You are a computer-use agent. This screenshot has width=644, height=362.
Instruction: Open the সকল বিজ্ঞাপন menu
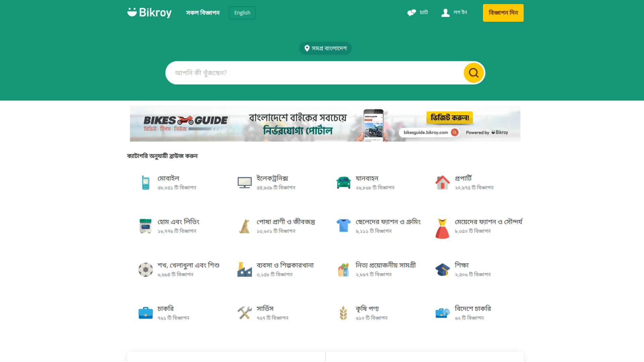click(203, 12)
